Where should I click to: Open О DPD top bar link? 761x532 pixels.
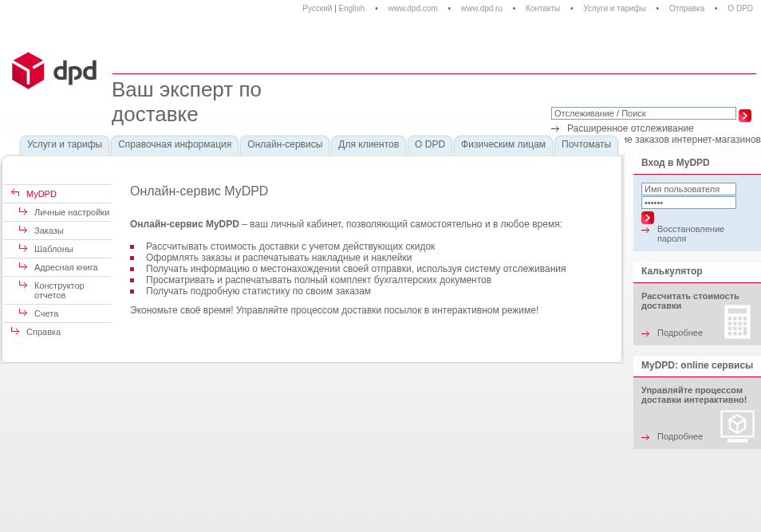(x=740, y=8)
